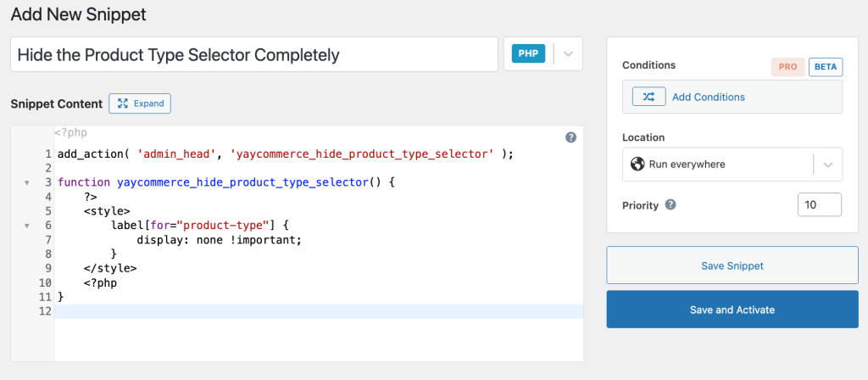Click the 'display: none !important;' line
The width and height of the screenshot is (868, 380).
(x=220, y=240)
